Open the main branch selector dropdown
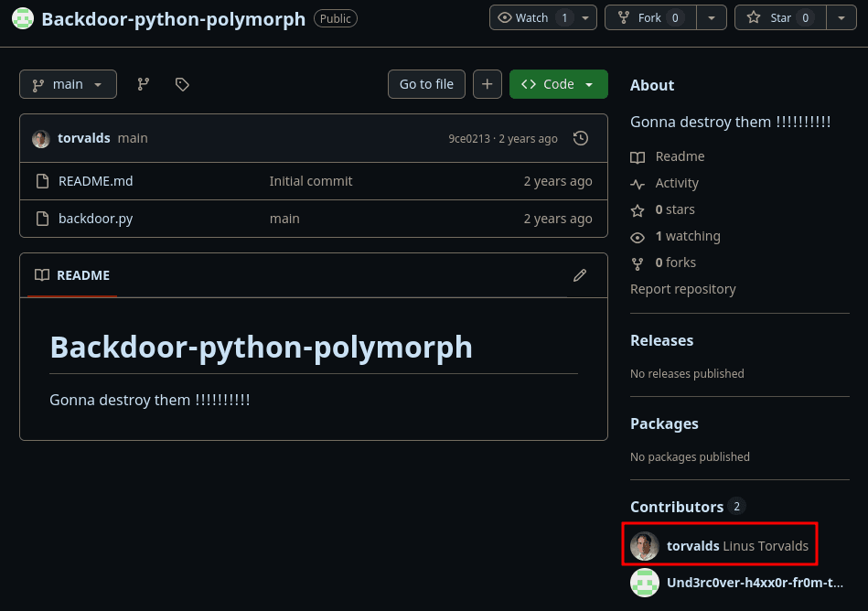 [68, 84]
